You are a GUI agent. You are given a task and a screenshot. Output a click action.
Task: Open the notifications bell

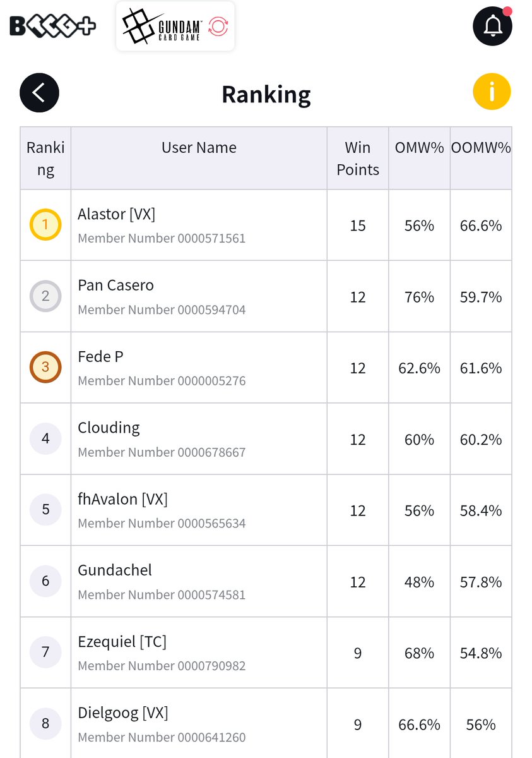(x=492, y=26)
